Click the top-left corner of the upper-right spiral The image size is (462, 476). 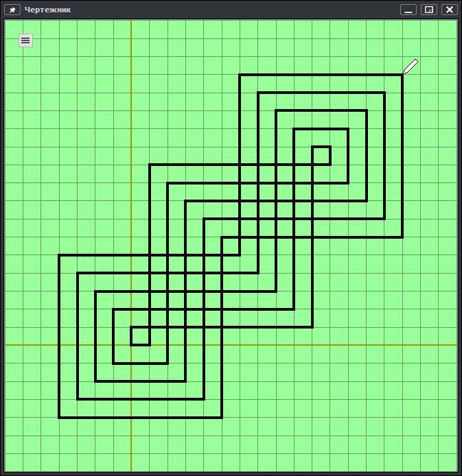coord(240,75)
